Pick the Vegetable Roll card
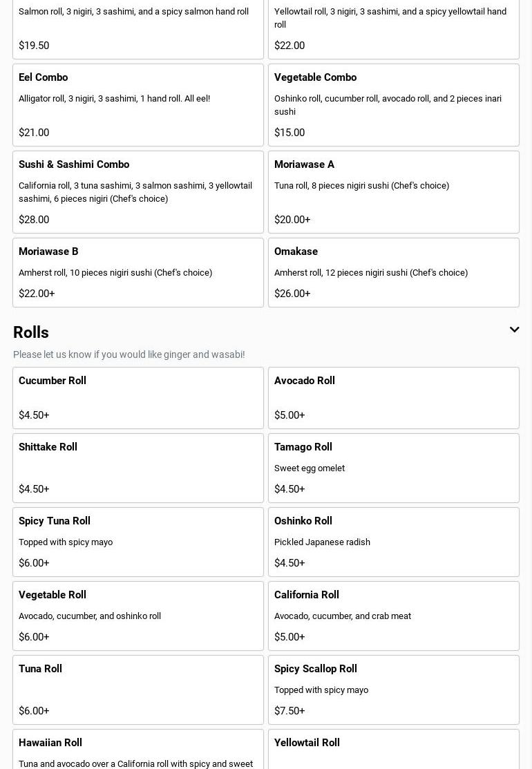This screenshot has height=769, width=532. (x=138, y=616)
